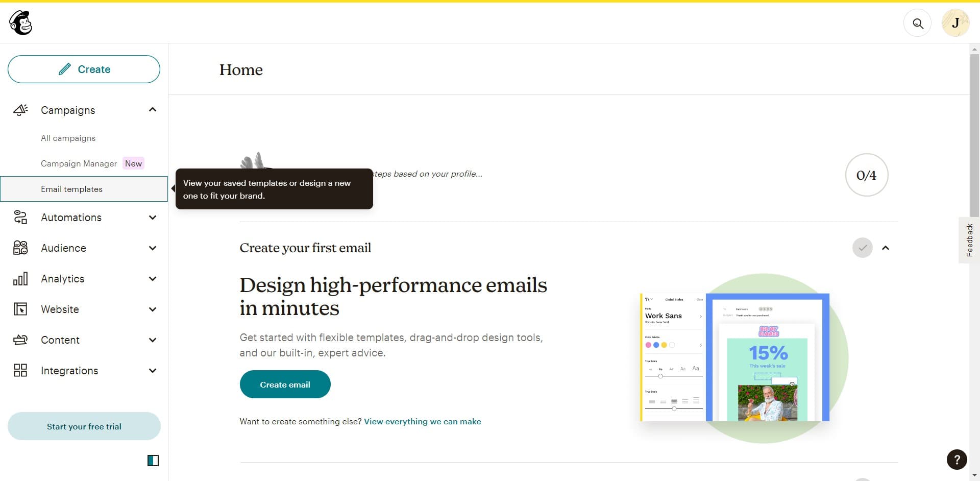Open the help question-mark button
The image size is (980, 481).
coord(956,460)
